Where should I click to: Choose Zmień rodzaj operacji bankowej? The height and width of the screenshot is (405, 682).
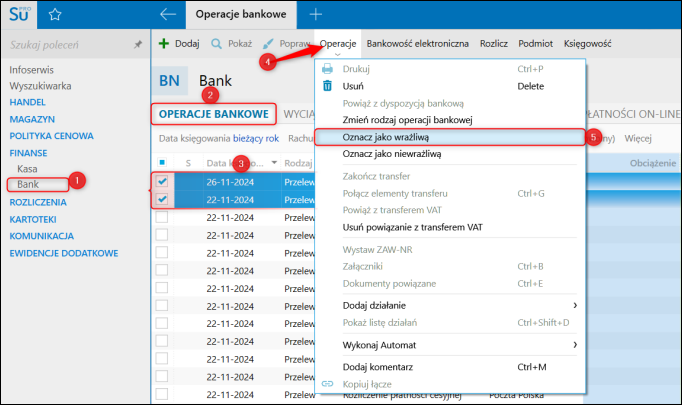(450, 120)
